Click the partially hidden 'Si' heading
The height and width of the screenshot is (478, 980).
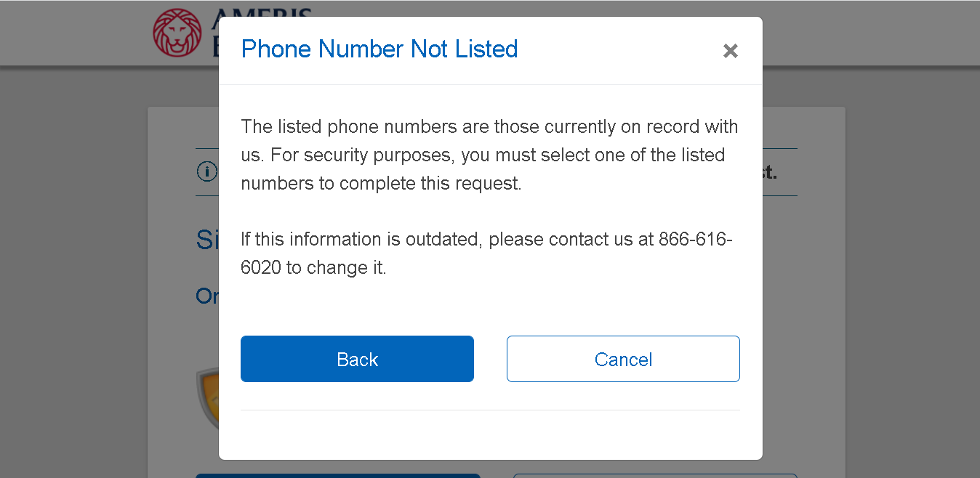pos(207,239)
